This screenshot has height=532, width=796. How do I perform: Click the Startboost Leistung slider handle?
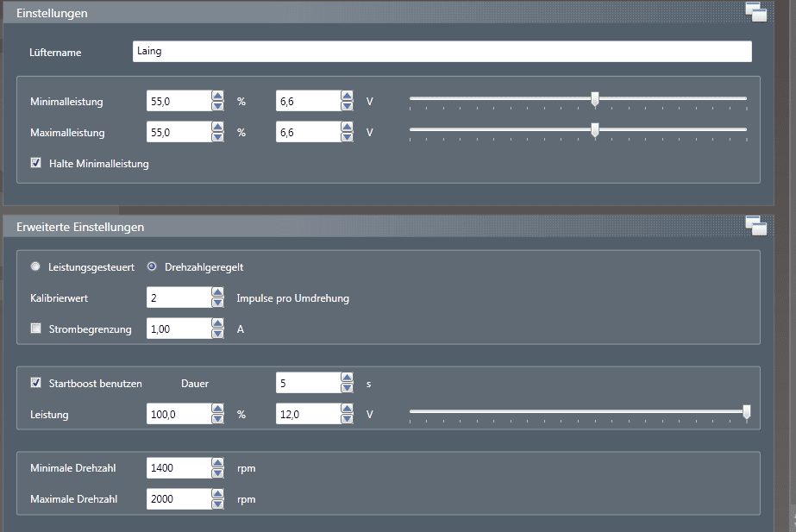pyautogui.click(x=747, y=412)
